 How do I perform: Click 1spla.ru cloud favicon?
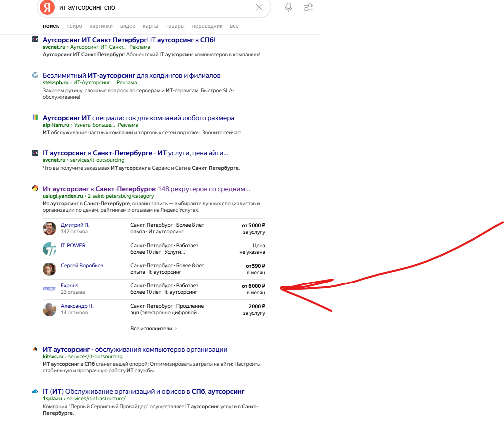(x=35, y=391)
